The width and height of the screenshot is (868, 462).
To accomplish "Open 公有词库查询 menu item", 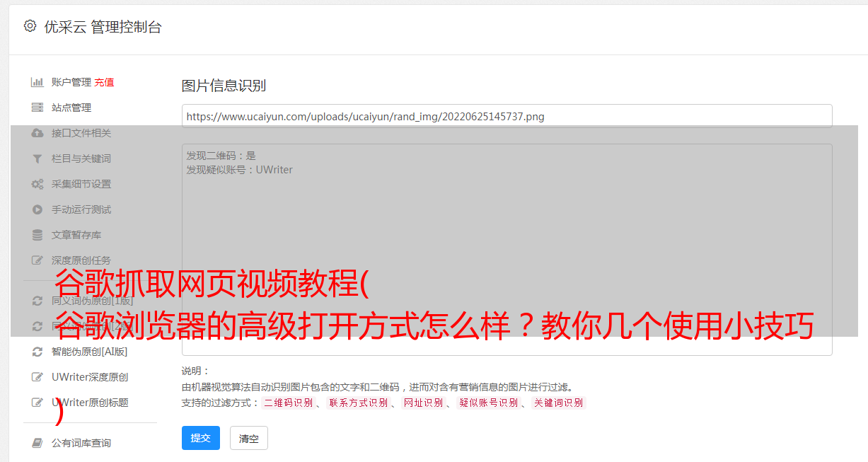I will pos(81,443).
